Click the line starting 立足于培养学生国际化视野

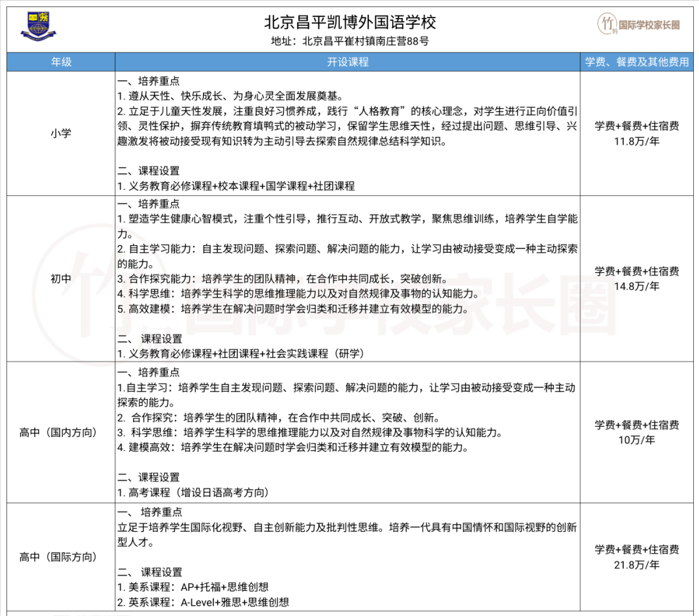click(x=348, y=535)
